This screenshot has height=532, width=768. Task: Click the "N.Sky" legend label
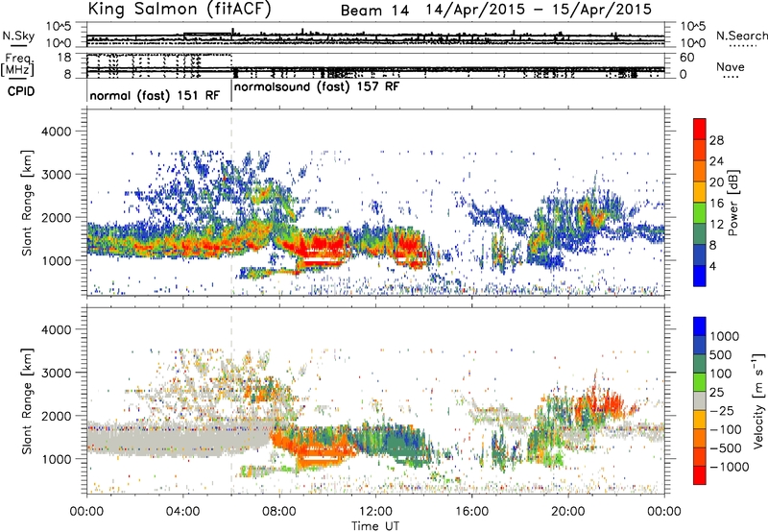pos(18,36)
